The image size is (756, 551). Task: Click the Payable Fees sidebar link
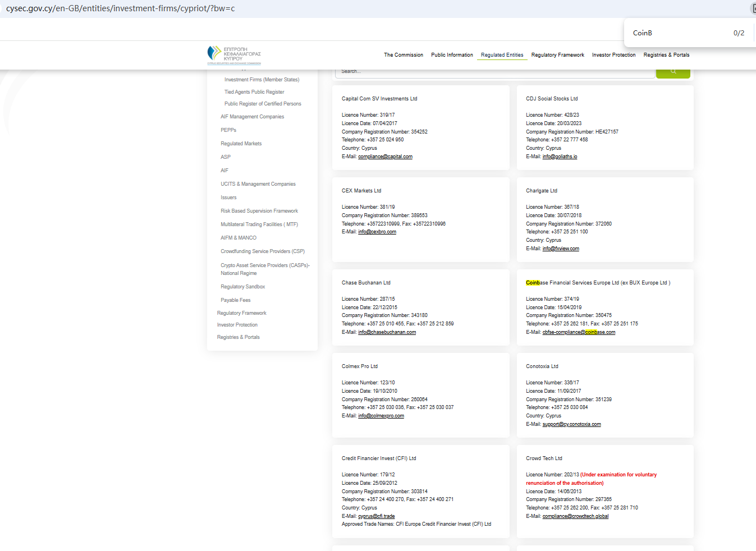tap(235, 300)
